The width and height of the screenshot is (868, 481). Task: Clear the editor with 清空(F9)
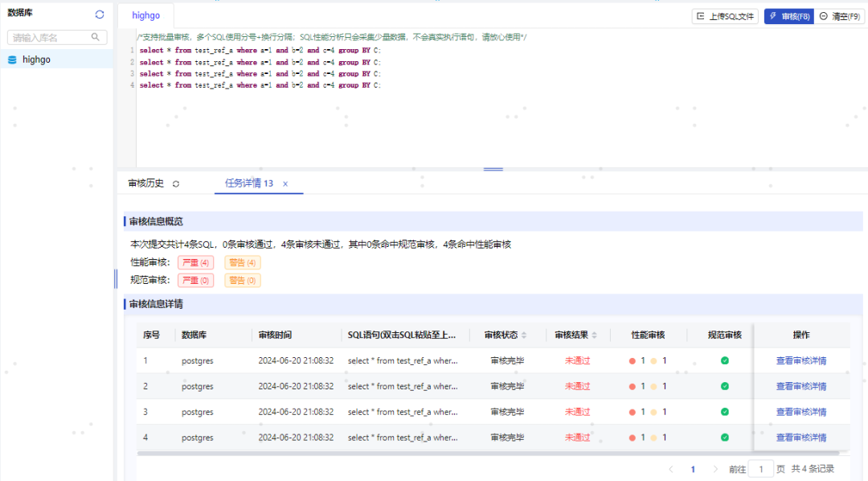coord(840,17)
